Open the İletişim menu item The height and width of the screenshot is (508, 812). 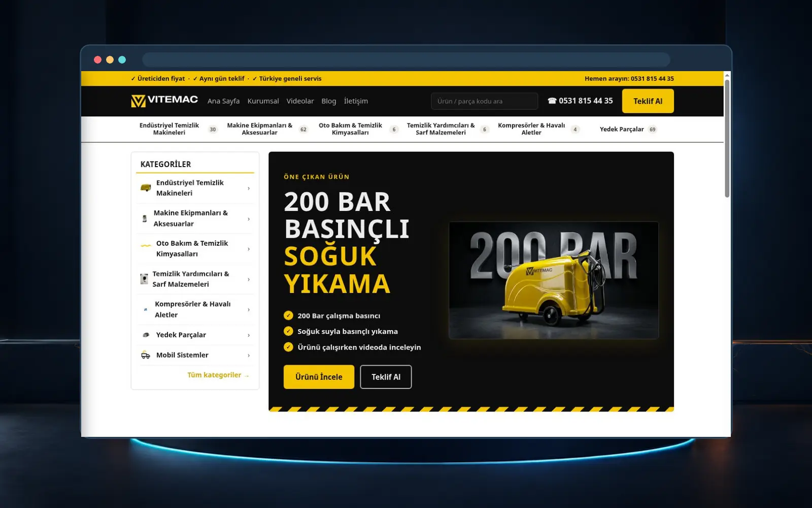[x=356, y=101]
